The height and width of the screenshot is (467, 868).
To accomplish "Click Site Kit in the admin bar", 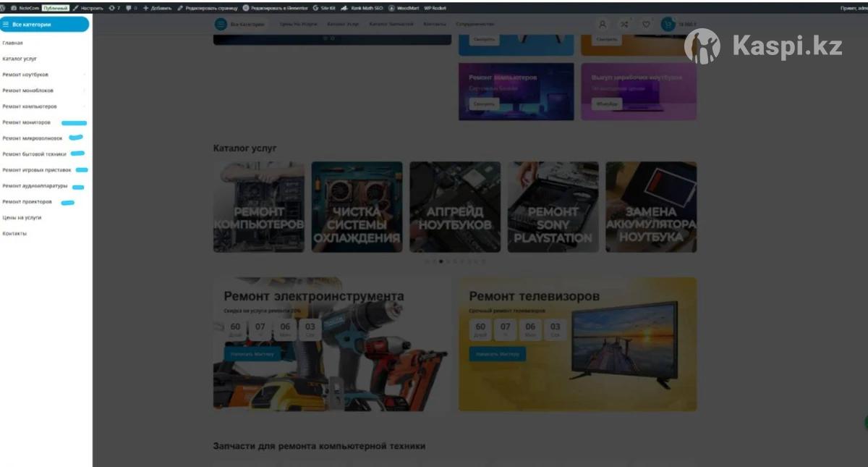I will tap(324, 8).
